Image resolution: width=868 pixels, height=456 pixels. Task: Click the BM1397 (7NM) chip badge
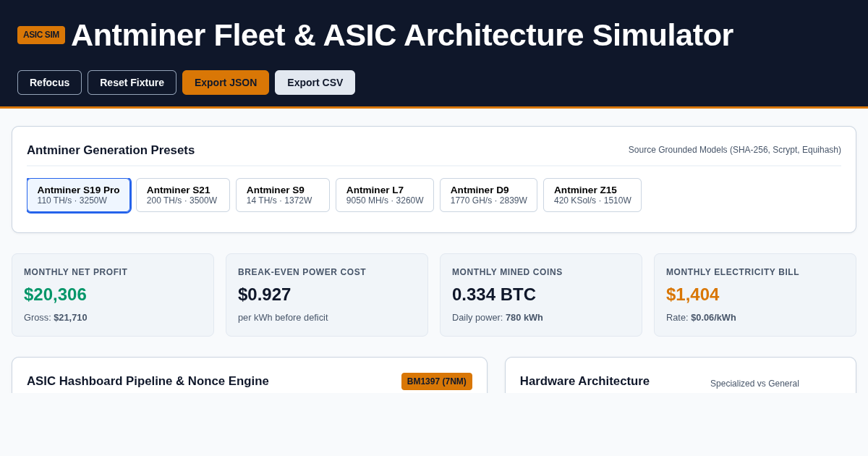[437, 381]
